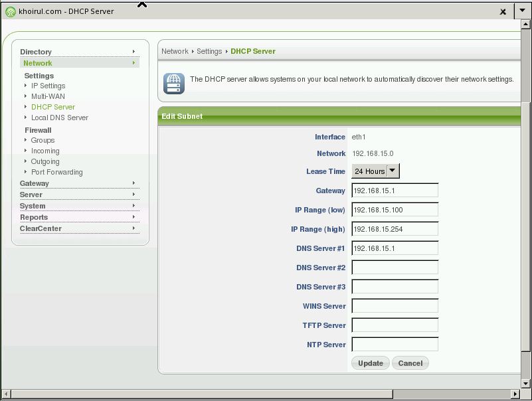Click the eth1 interface value

[358, 137]
